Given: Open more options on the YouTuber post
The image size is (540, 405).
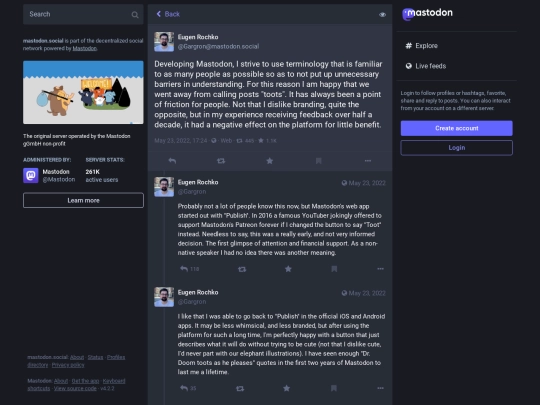Looking at the screenshot, I should pyautogui.click(x=380, y=269).
